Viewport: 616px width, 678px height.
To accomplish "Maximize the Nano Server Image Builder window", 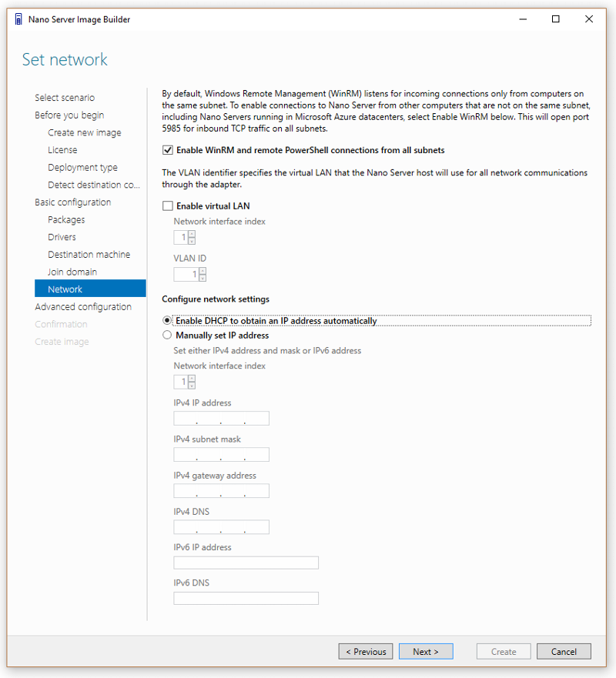I will click(x=556, y=19).
